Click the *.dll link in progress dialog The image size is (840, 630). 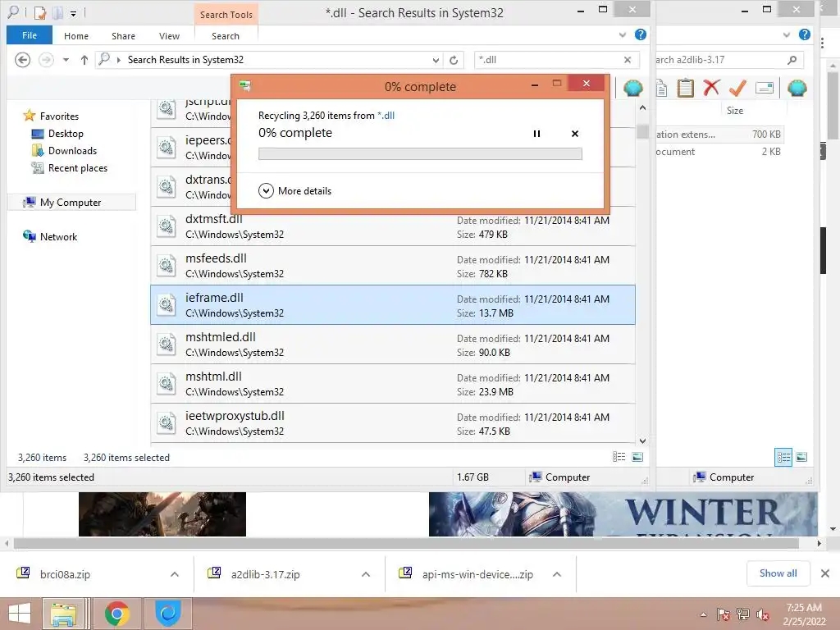pyautogui.click(x=386, y=115)
